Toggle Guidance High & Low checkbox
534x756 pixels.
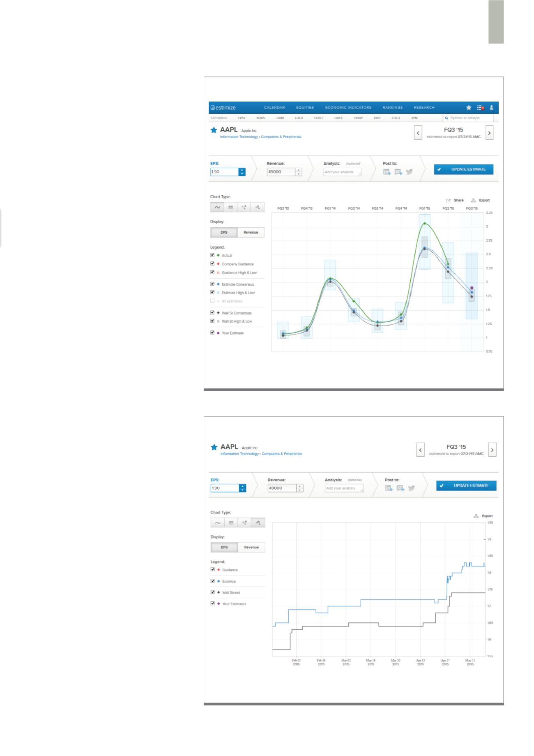[x=212, y=272]
